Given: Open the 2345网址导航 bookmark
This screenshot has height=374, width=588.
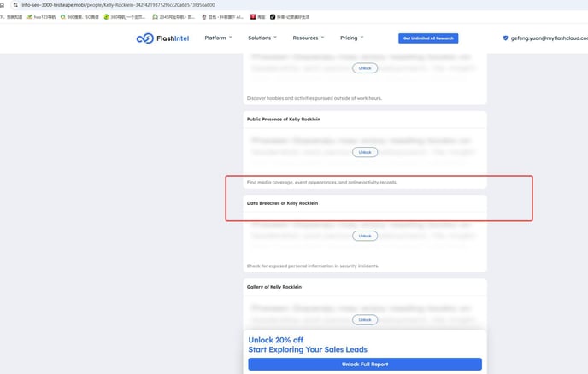Looking at the screenshot, I should 173,17.
